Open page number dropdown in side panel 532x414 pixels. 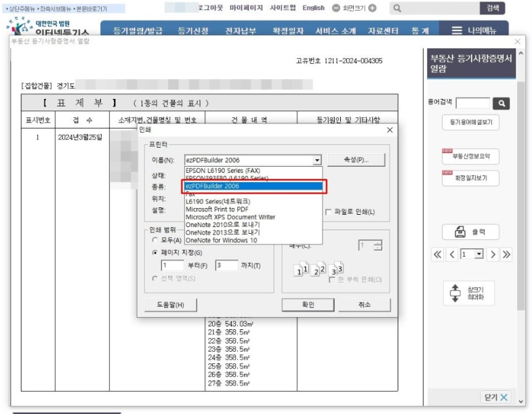pos(478,254)
